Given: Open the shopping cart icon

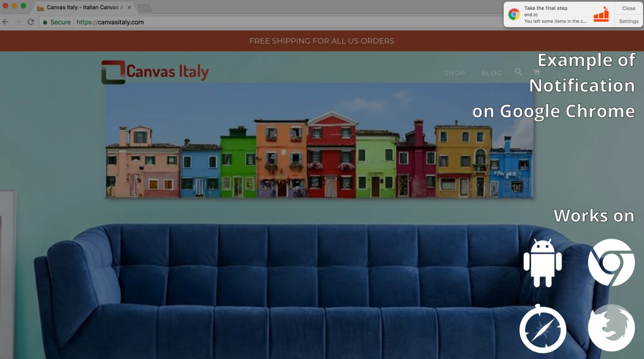Looking at the screenshot, I should [536, 72].
